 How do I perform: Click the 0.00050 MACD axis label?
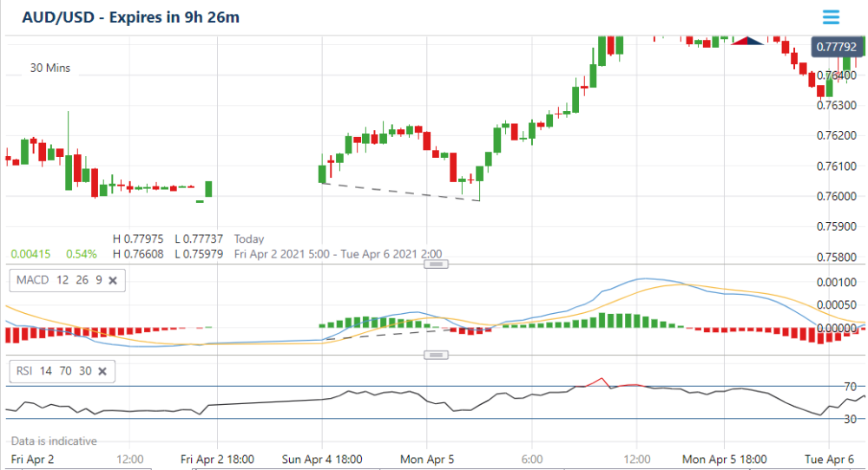837,305
